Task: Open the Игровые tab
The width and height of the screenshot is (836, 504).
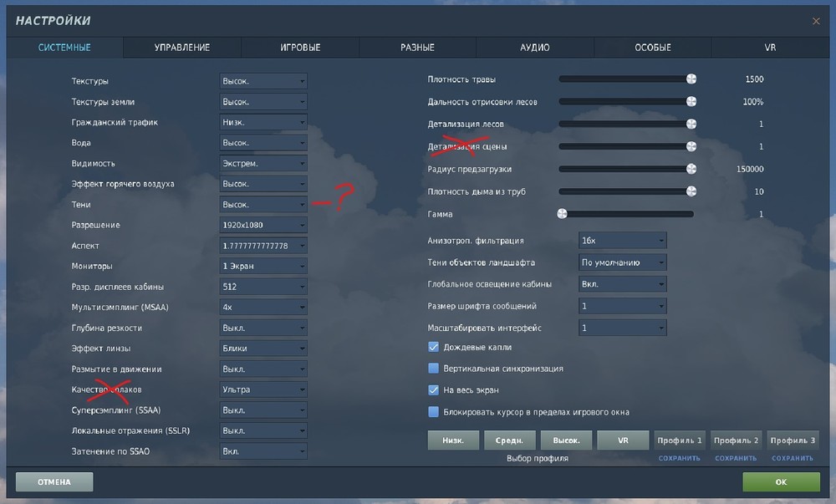Action: (x=300, y=48)
